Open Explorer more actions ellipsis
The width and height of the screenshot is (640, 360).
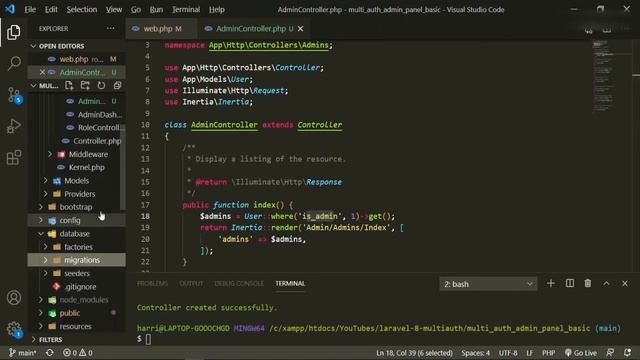pyautogui.click(x=111, y=29)
